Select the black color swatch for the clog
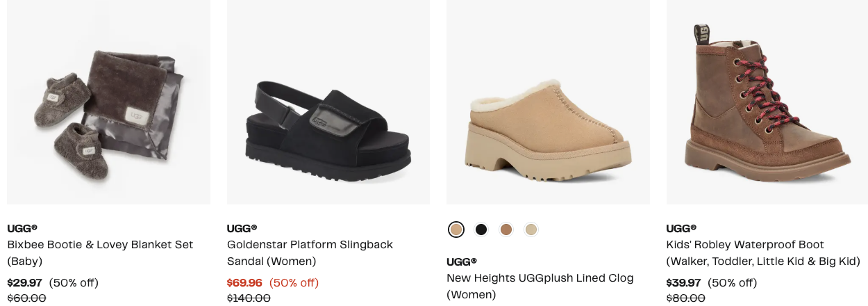The width and height of the screenshot is (868, 306). click(481, 229)
